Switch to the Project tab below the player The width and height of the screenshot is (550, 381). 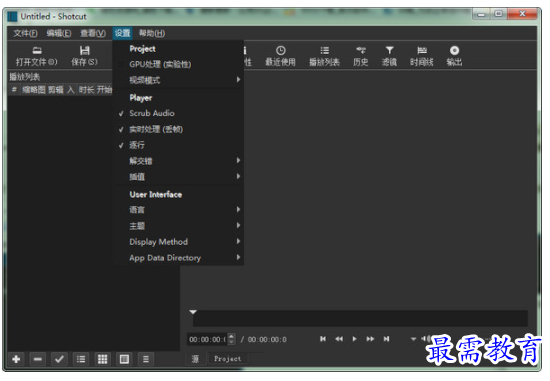pyautogui.click(x=228, y=359)
